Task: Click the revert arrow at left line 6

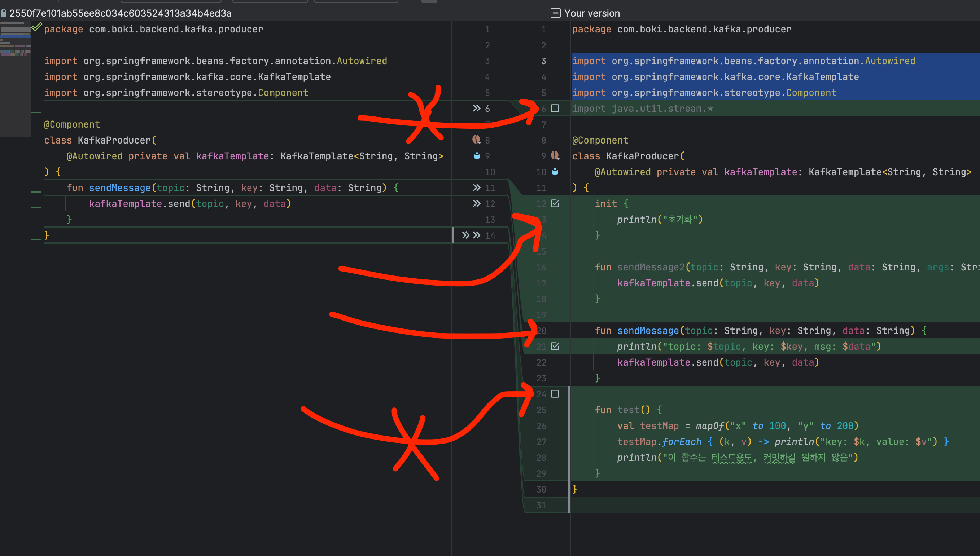Action: tap(476, 109)
